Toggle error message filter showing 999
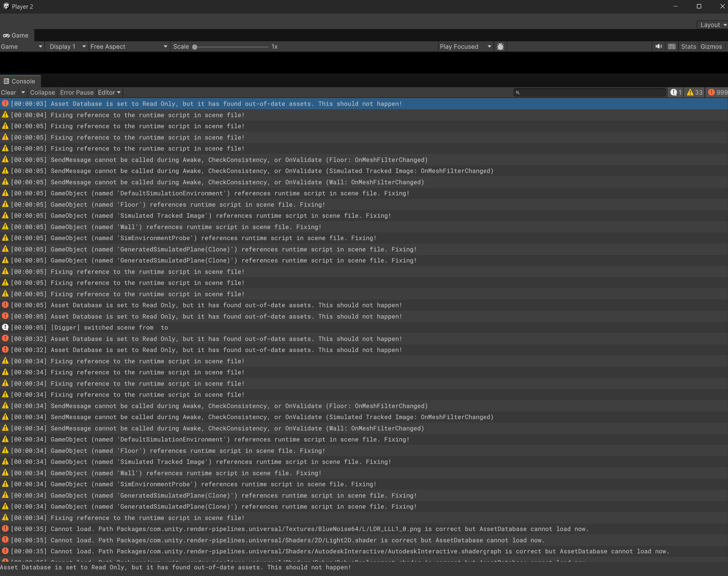The height and width of the screenshot is (576, 728). pyautogui.click(x=717, y=92)
